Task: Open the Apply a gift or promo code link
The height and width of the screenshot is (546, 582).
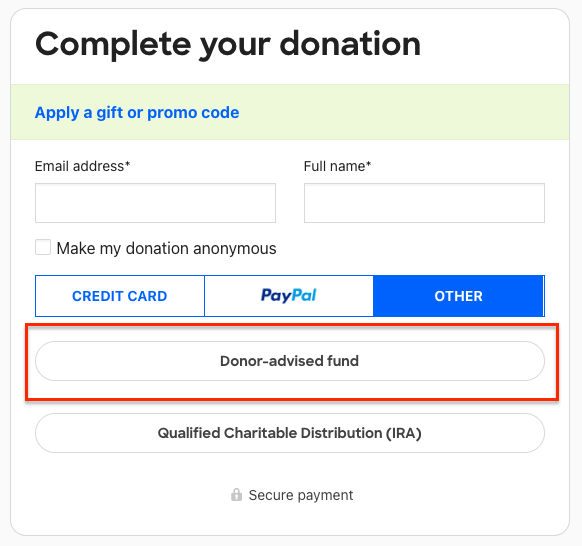Action: [137, 113]
